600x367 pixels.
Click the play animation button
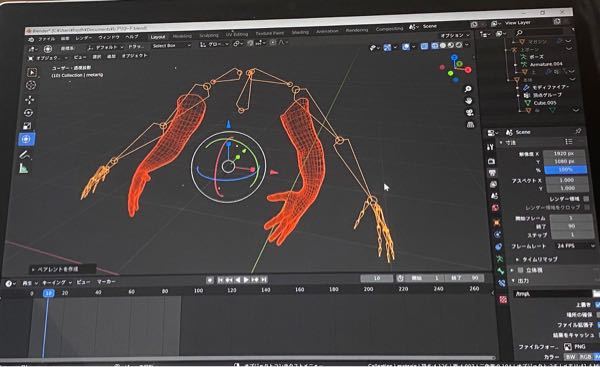246,280
